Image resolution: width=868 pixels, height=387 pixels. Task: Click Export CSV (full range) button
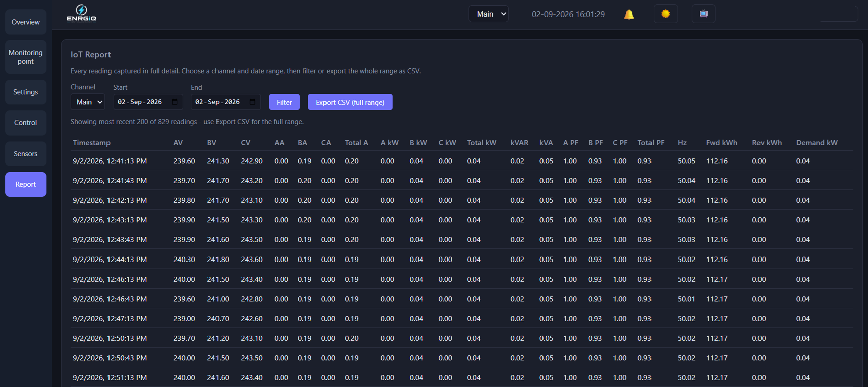(x=350, y=102)
